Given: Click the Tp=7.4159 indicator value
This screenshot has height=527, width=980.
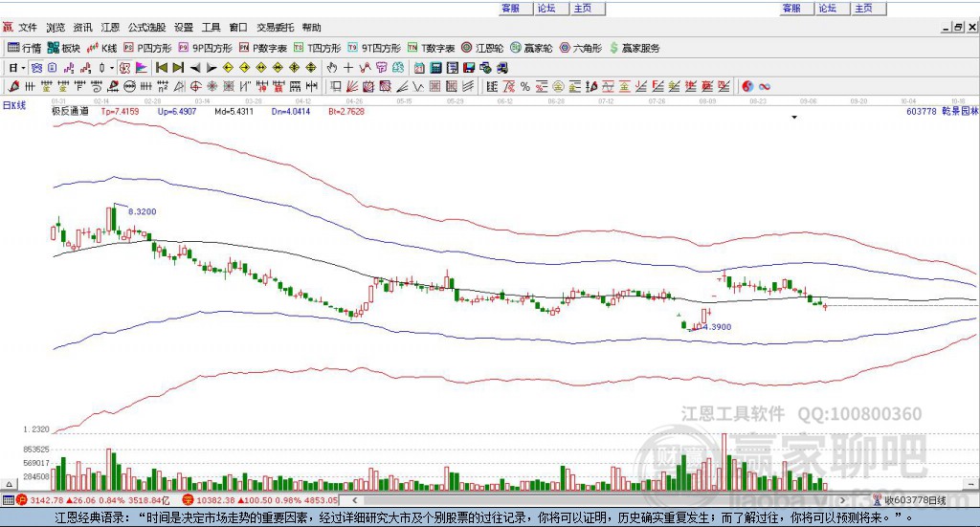Looking at the screenshot, I should pyautogui.click(x=120, y=111).
